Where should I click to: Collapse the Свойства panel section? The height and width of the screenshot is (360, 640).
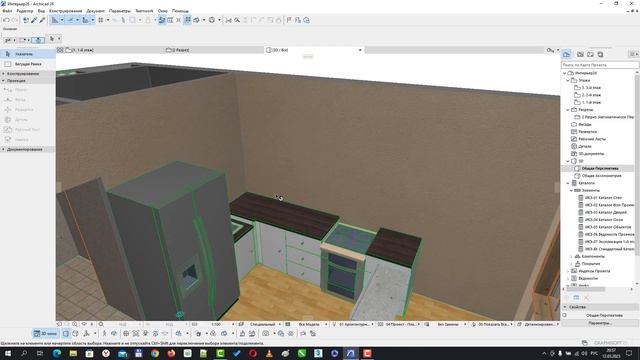point(565,307)
